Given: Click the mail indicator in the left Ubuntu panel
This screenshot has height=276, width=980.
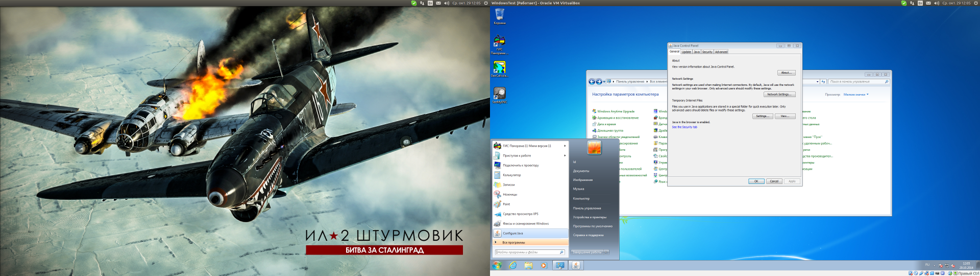Looking at the screenshot, I should coord(438,3).
